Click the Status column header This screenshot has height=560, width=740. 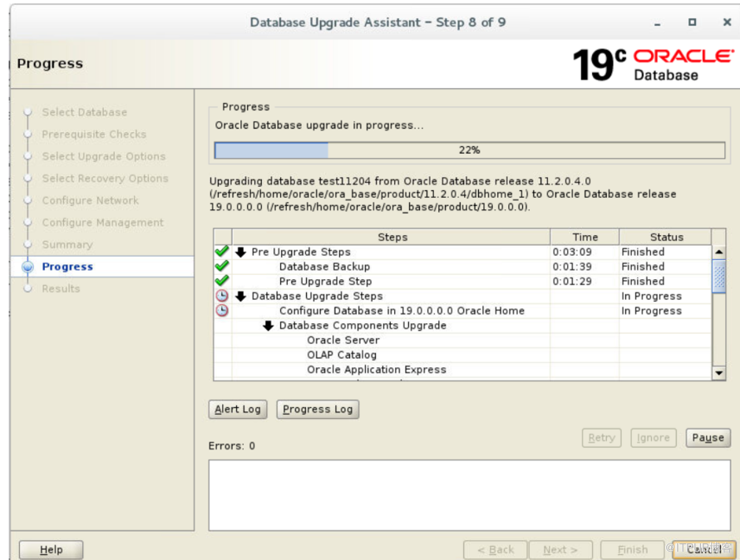pyautogui.click(x=666, y=237)
